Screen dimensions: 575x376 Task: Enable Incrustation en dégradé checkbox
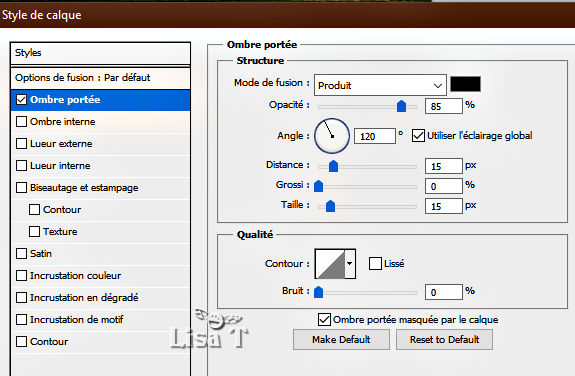point(21,297)
